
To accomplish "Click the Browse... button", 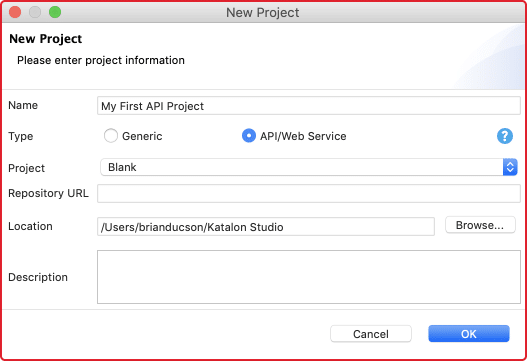I will coord(480,225).
